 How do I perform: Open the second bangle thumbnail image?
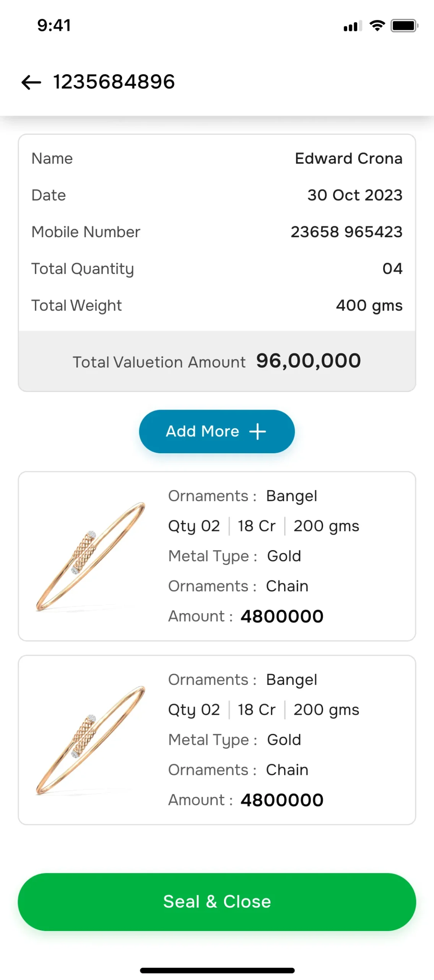tap(91, 740)
